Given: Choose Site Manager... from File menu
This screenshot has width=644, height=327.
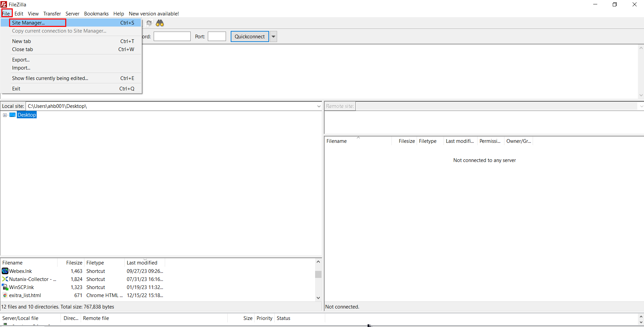Looking at the screenshot, I should click(71, 23).
